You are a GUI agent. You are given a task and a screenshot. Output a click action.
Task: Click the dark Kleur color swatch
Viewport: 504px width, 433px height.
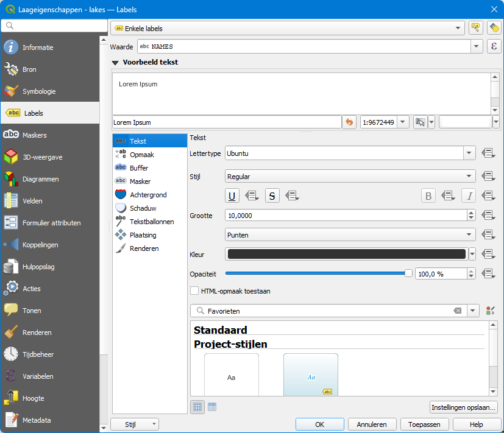coord(346,254)
